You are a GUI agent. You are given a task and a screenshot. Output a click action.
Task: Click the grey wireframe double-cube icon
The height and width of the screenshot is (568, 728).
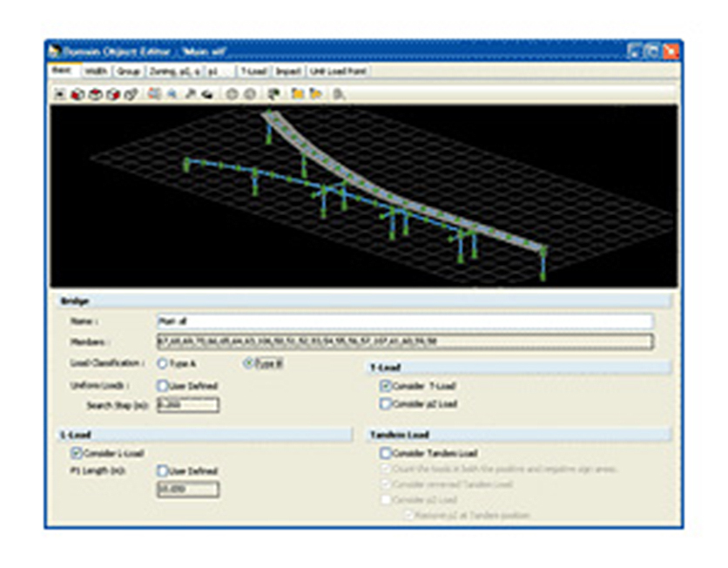[x=131, y=94]
